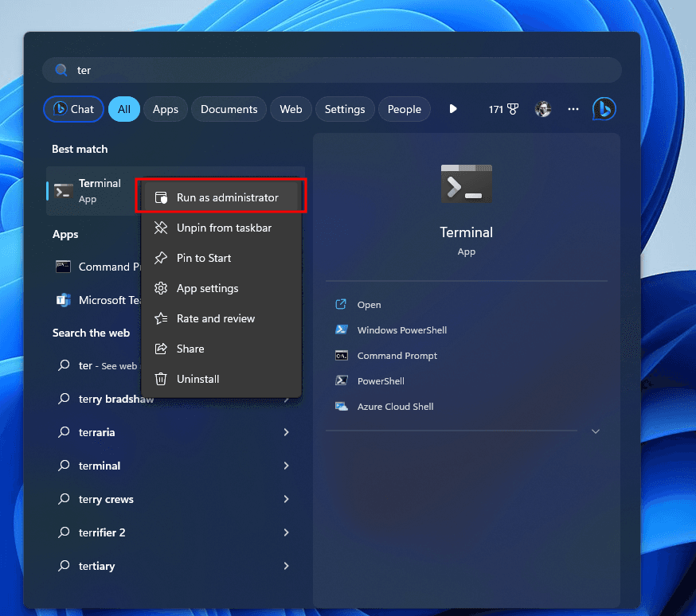Expand the terrifier 2 suggestion chevron
The height and width of the screenshot is (616, 696).
coord(287,532)
